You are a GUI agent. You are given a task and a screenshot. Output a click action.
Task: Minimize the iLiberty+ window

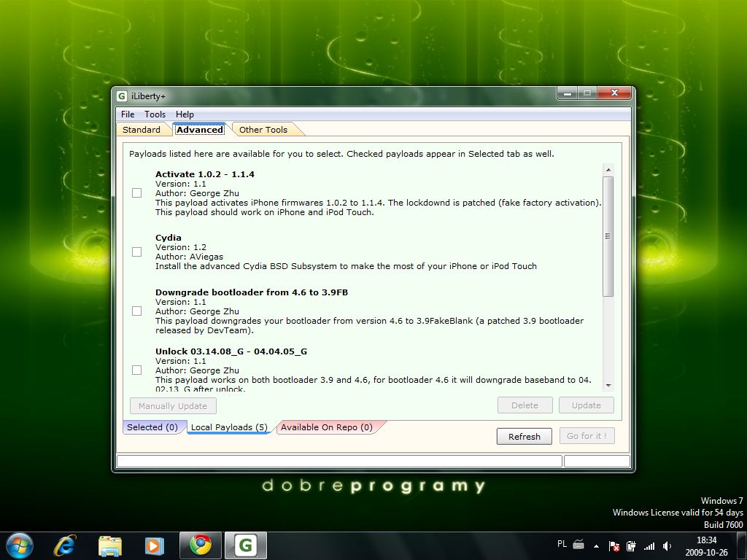click(x=567, y=93)
